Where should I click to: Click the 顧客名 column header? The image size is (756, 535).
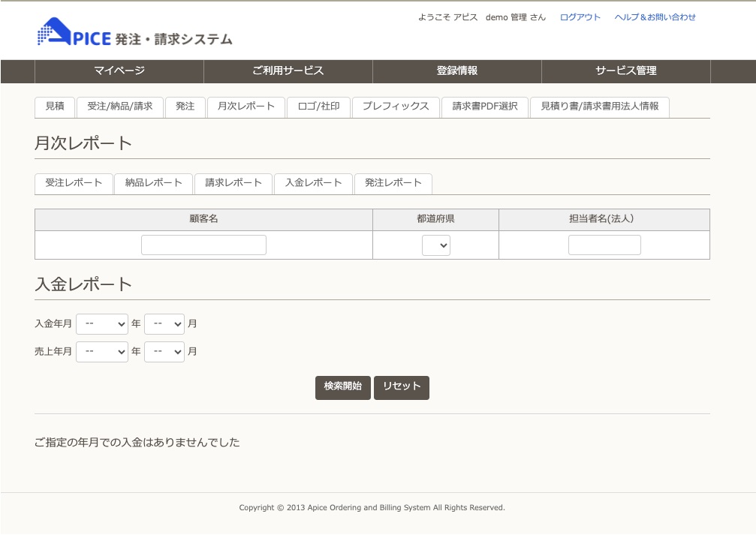(203, 219)
